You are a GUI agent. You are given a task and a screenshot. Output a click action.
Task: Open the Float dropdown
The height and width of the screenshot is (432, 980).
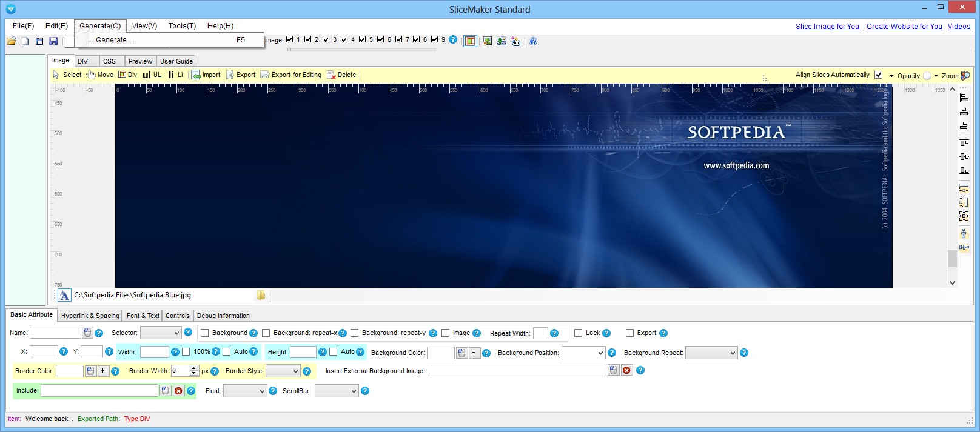pyautogui.click(x=245, y=391)
